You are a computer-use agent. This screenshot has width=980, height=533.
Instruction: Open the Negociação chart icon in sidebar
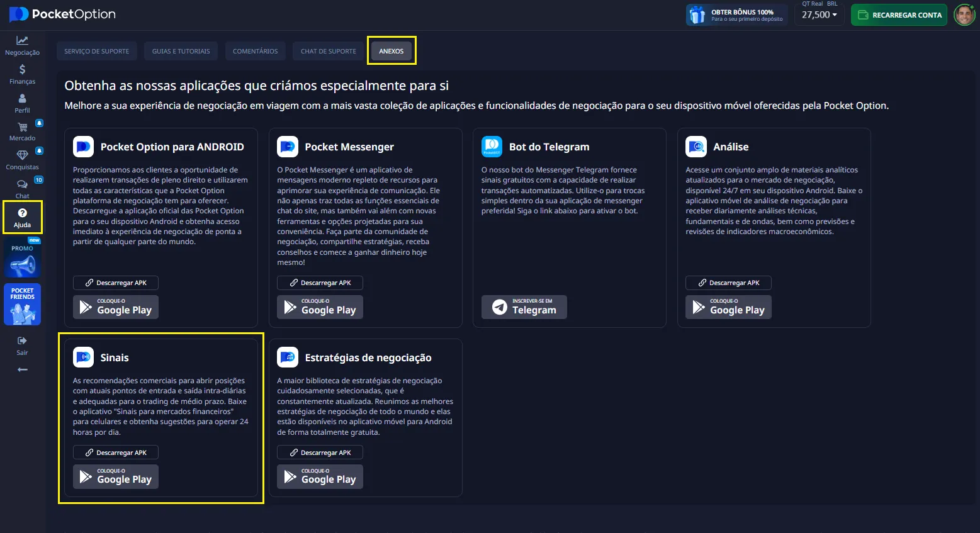click(22, 40)
